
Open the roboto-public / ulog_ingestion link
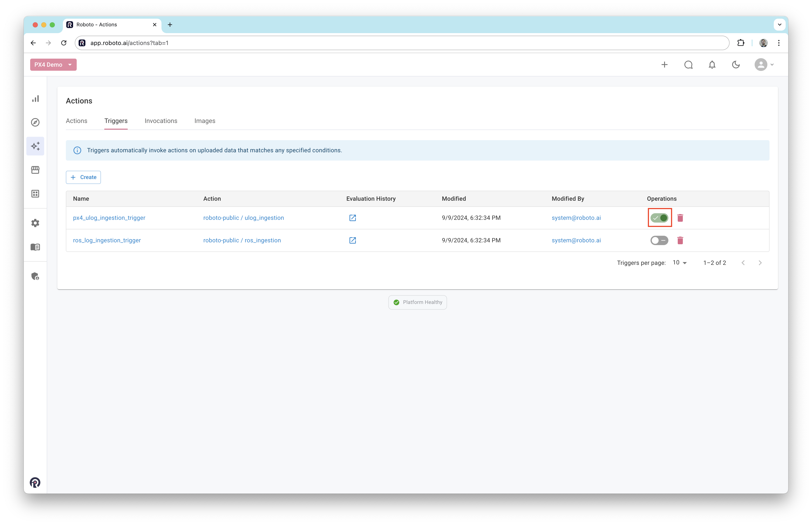point(243,218)
